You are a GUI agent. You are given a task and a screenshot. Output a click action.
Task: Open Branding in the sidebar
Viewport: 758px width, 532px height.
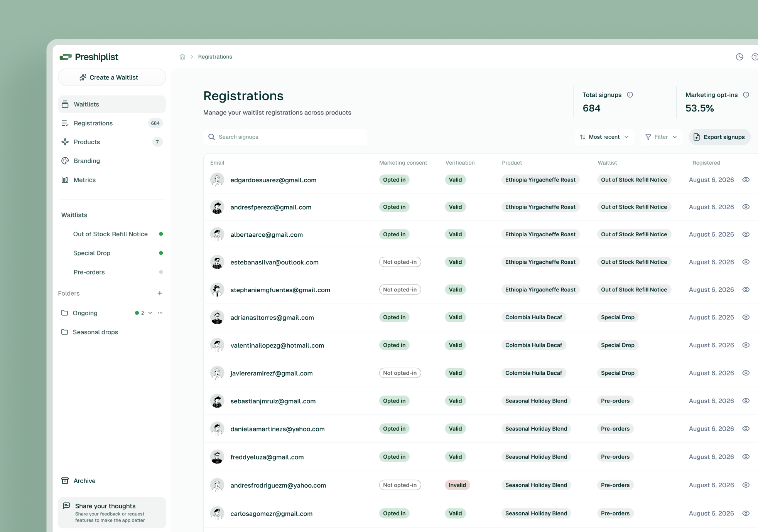112,161
